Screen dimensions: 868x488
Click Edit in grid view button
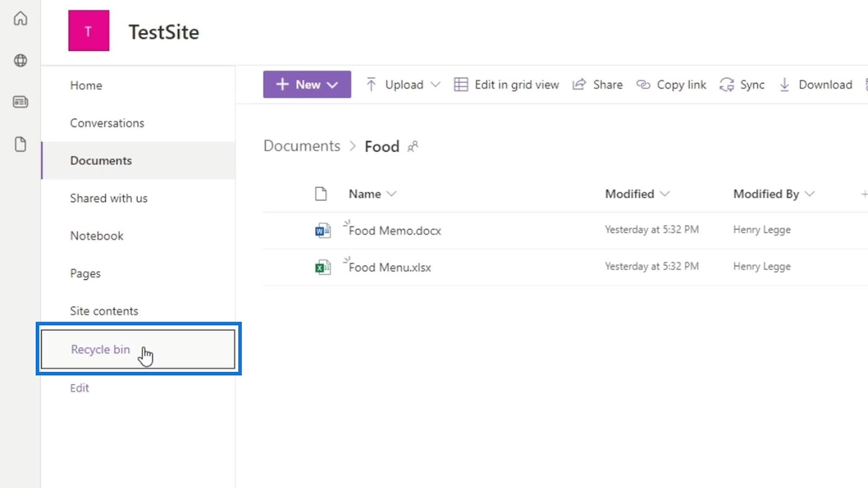pyautogui.click(x=507, y=85)
